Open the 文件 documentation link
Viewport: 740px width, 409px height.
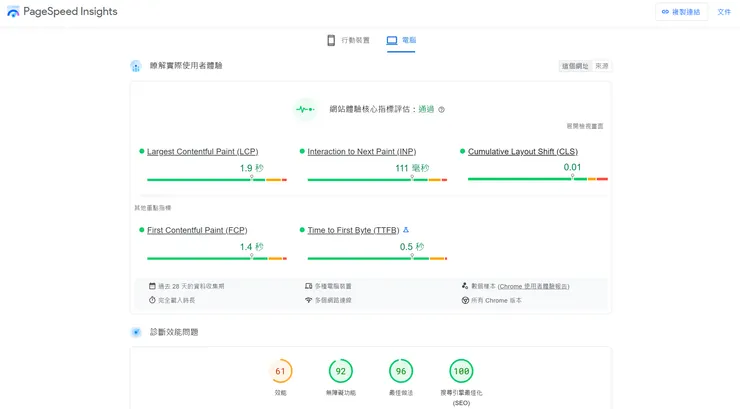[724, 12]
